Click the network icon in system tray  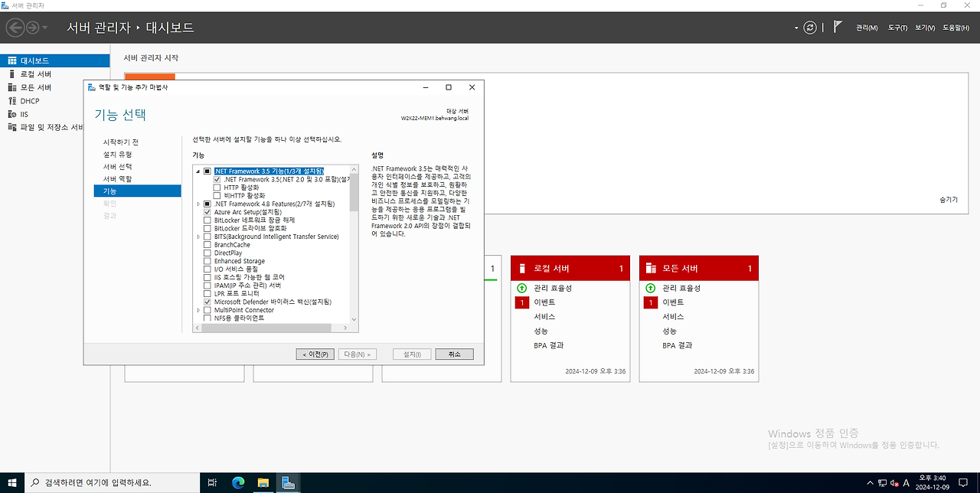click(x=882, y=483)
